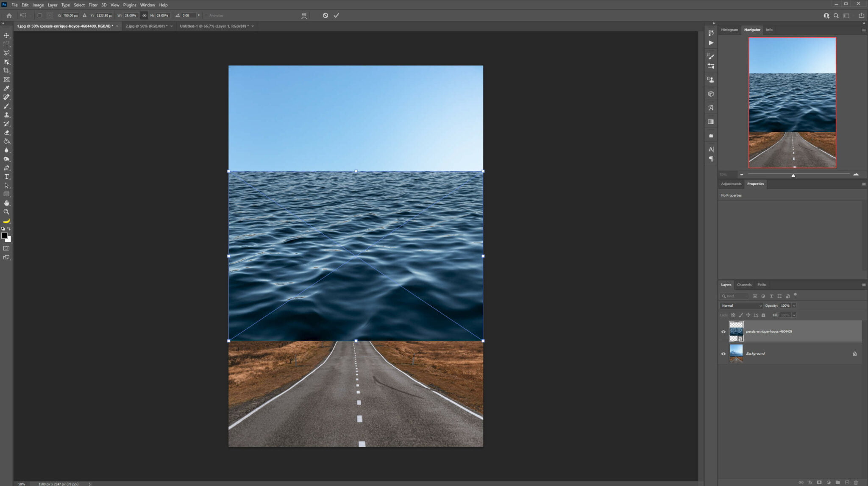
Task: Open the Gradients panel icon
Action: click(711, 122)
